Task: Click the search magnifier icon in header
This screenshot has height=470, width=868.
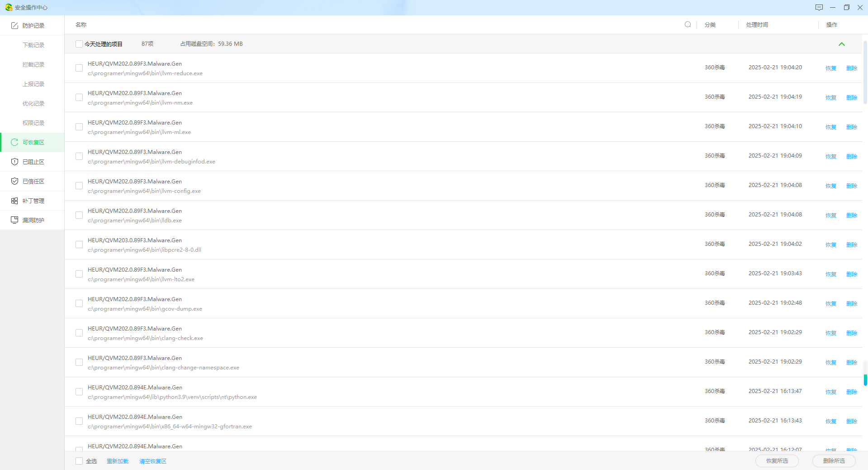Action: 688,24
